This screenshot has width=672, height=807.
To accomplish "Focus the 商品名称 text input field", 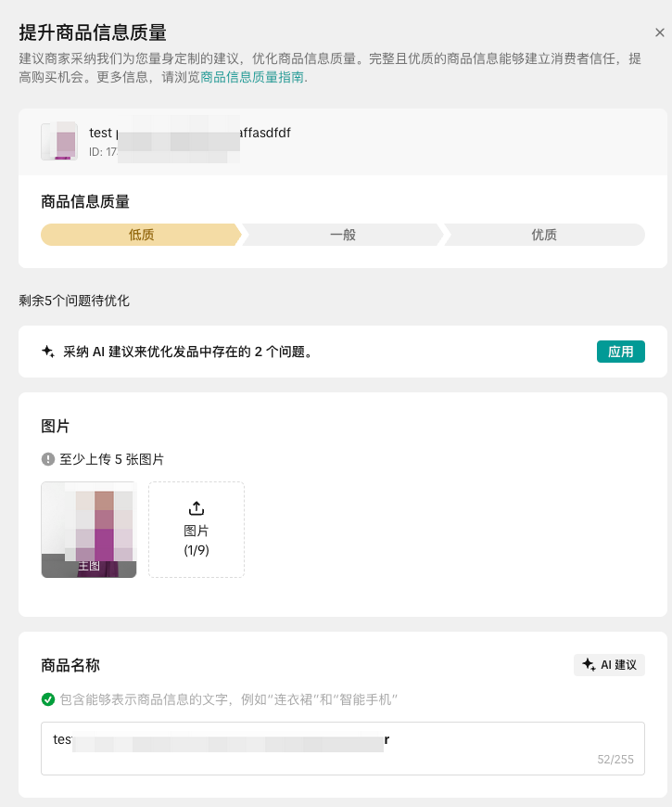I will click(343, 748).
